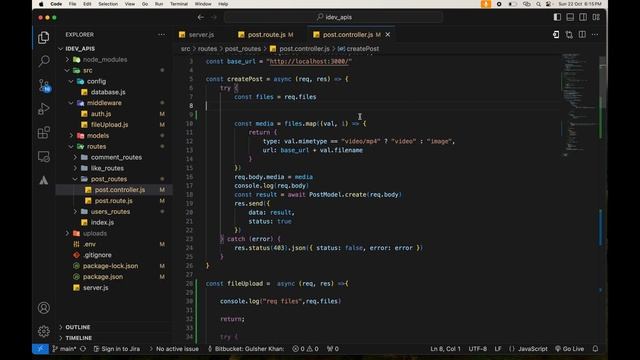Close the post.controller.js tab
This screenshot has height=360, width=640.
coord(388,35)
